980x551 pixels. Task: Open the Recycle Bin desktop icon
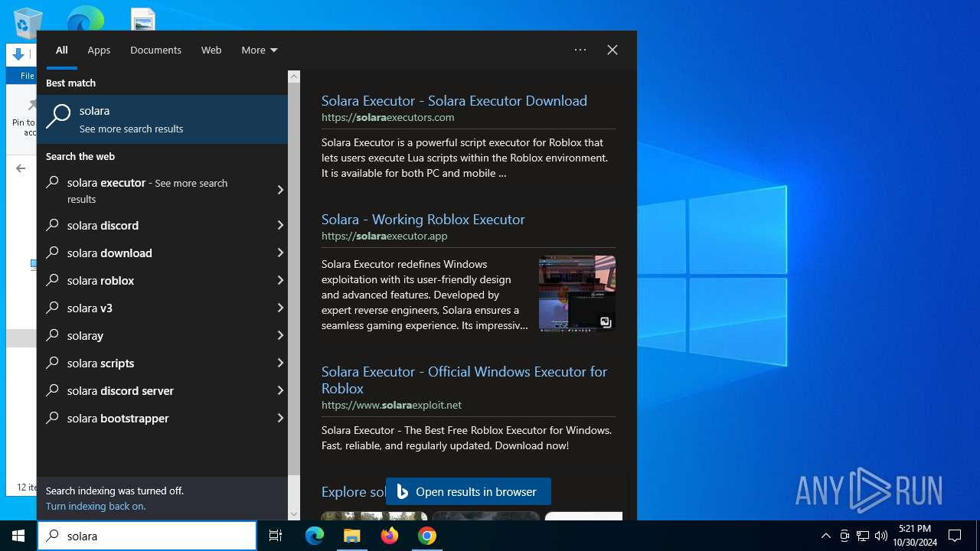[28, 21]
